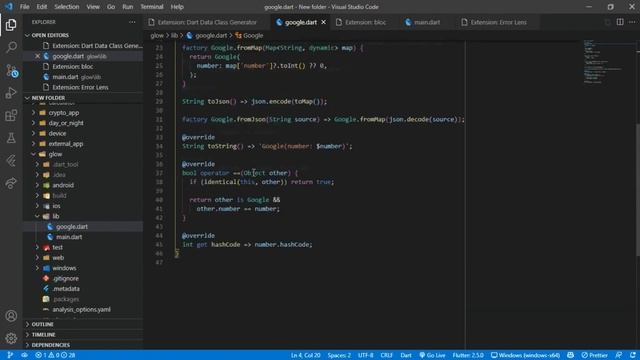Open the Manage gear icon

coord(11,338)
